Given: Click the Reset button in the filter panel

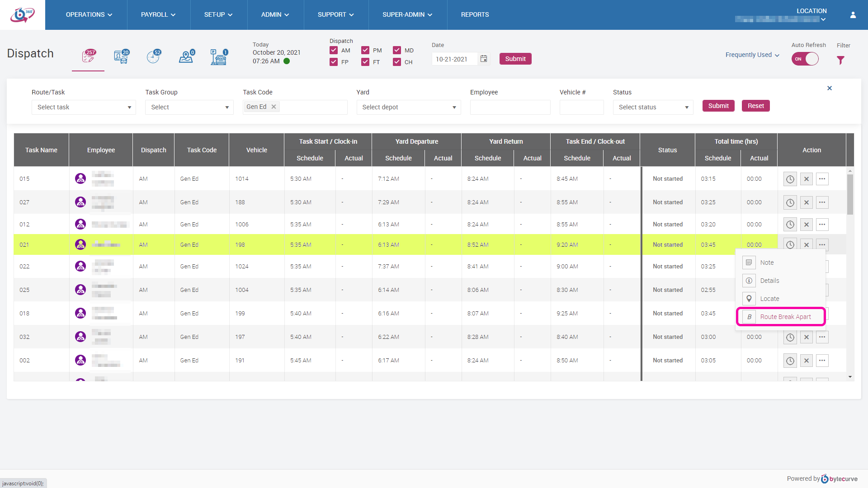Looking at the screenshot, I should click(755, 106).
